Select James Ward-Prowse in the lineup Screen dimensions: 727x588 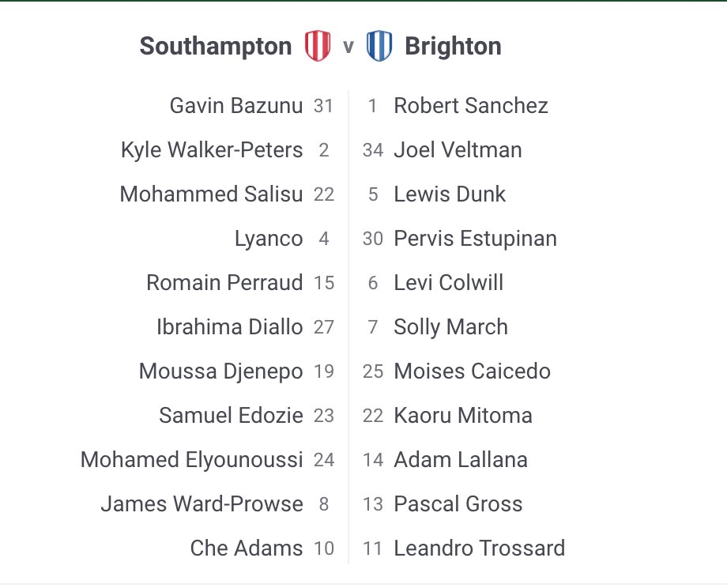(x=202, y=504)
